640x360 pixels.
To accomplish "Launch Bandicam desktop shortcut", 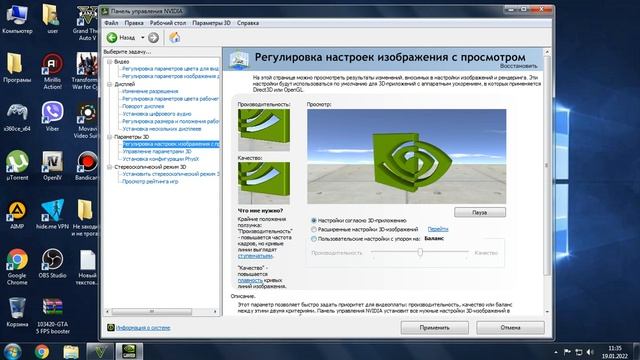I will (x=87, y=166).
